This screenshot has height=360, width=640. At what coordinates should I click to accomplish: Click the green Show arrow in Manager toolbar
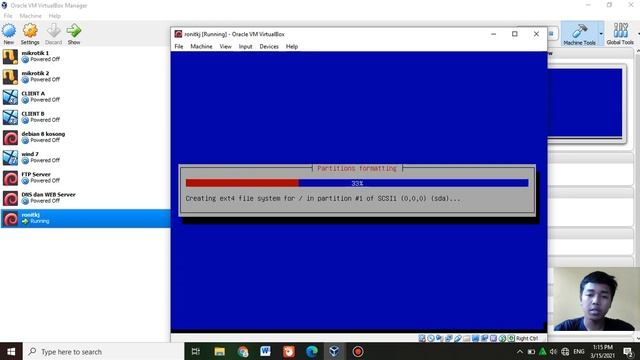74,31
